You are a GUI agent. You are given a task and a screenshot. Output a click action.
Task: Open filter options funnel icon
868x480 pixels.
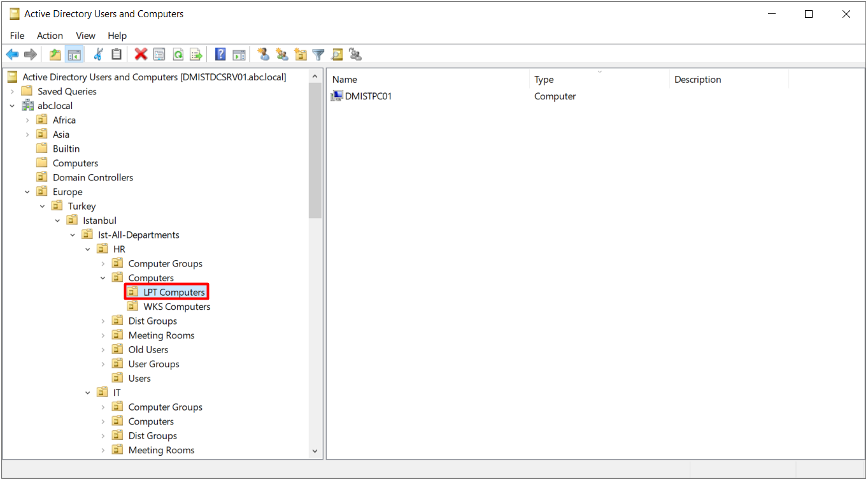(318, 55)
